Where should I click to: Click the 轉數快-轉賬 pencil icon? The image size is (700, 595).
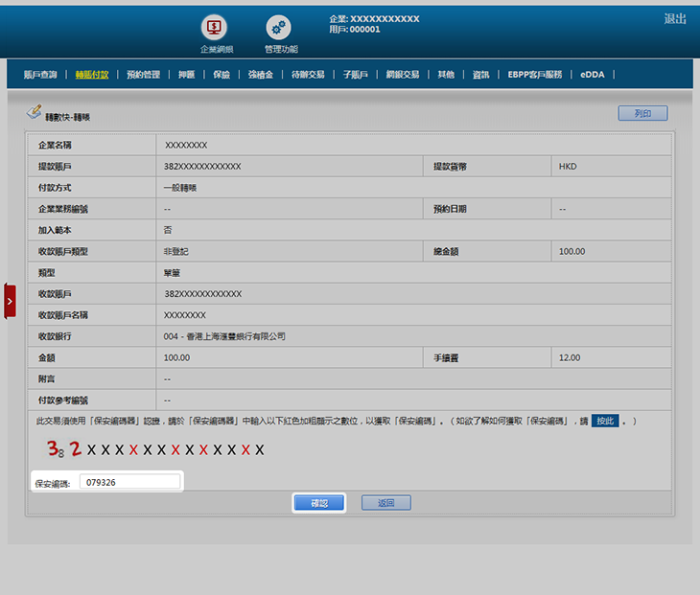click(35, 113)
